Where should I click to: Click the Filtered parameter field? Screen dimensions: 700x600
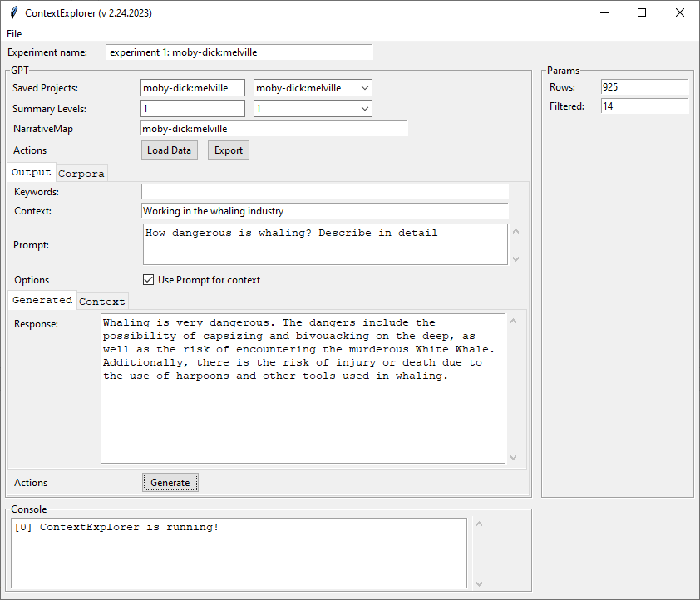click(644, 106)
